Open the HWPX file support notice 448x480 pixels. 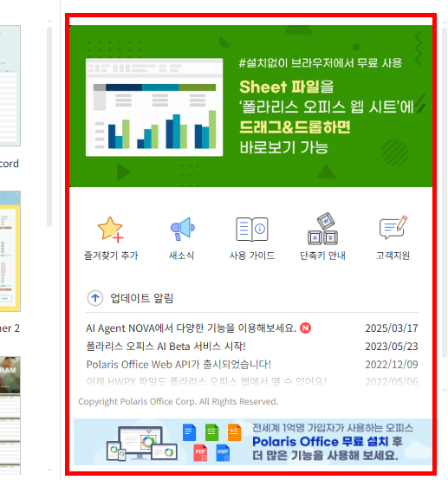206,381
